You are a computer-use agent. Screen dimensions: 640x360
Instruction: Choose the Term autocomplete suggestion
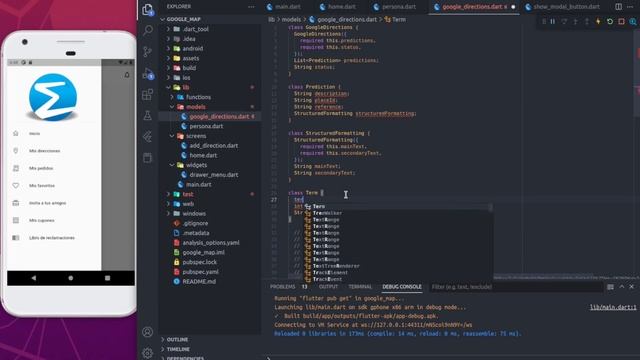click(x=398, y=207)
